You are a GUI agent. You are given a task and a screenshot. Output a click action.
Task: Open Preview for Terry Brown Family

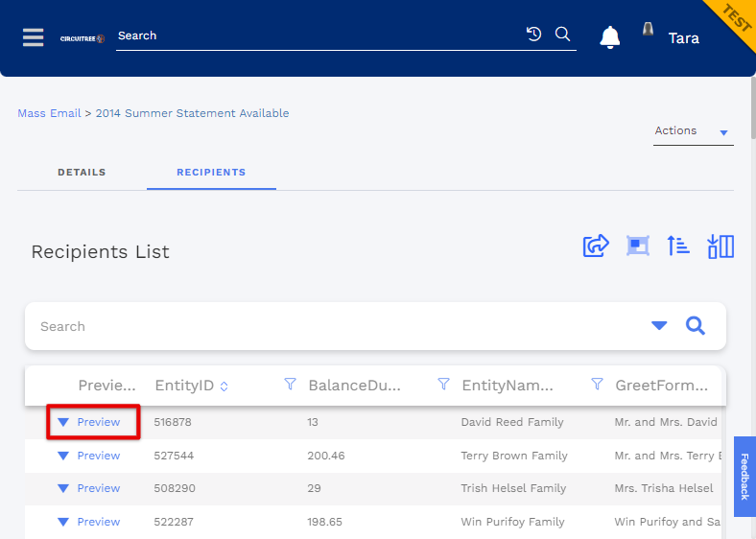click(99, 456)
